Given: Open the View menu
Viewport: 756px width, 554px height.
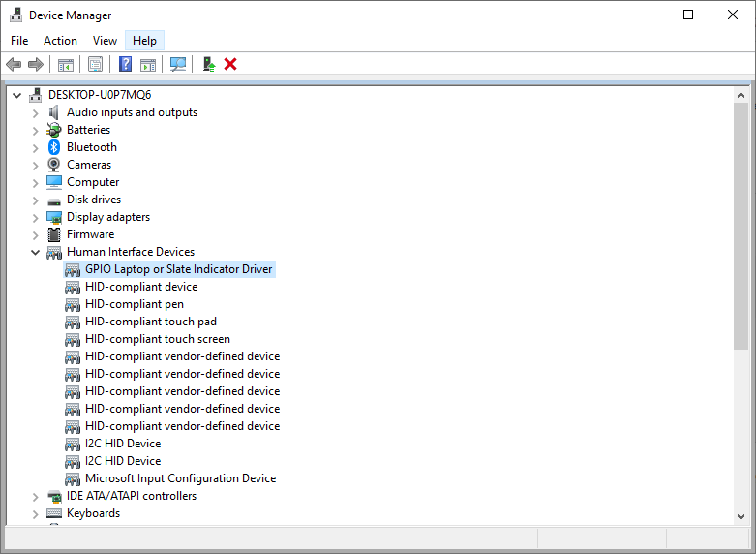Looking at the screenshot, I should click(x=105, y=40).
